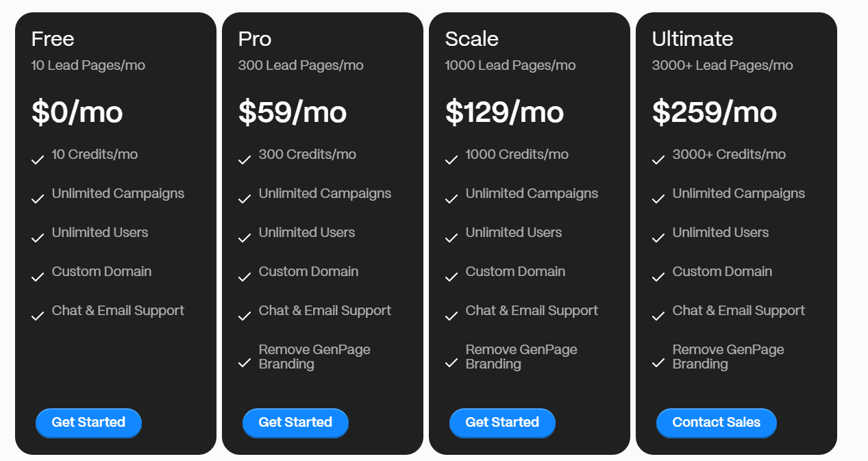Click Get Started under the Pro plan
Viewport: 868px width, 461px height.
coord(295,423)
